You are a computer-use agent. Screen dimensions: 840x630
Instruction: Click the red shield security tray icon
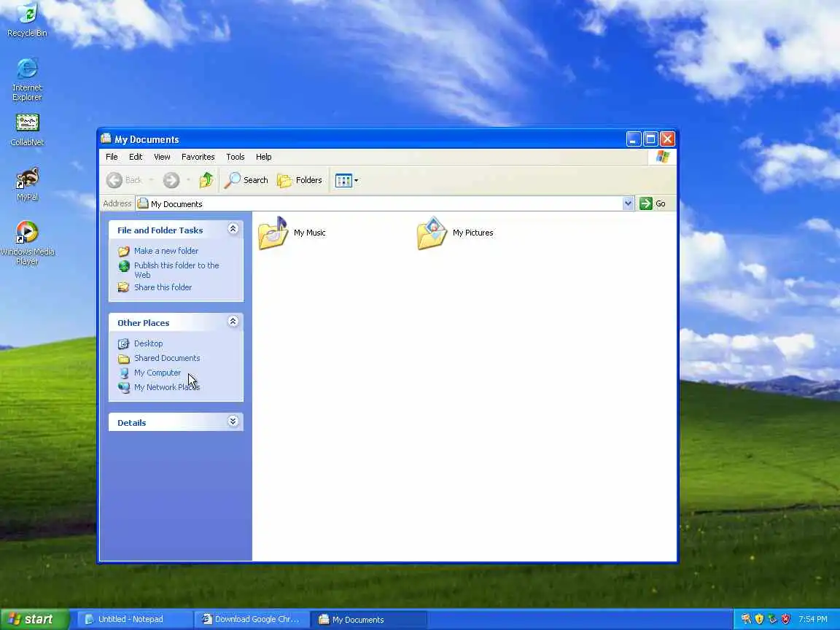[x=786, y=619]
